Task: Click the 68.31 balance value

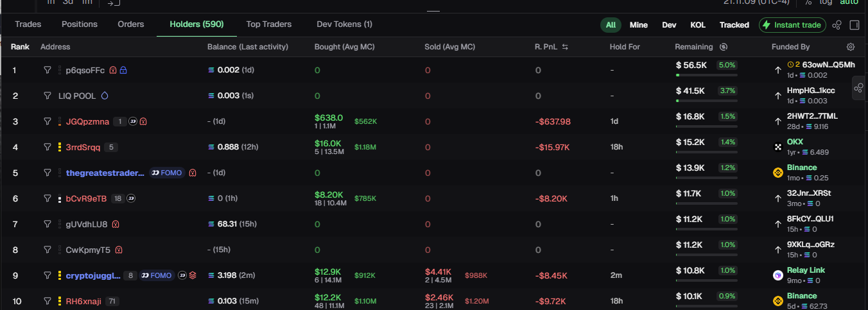Action: (227, 224)
